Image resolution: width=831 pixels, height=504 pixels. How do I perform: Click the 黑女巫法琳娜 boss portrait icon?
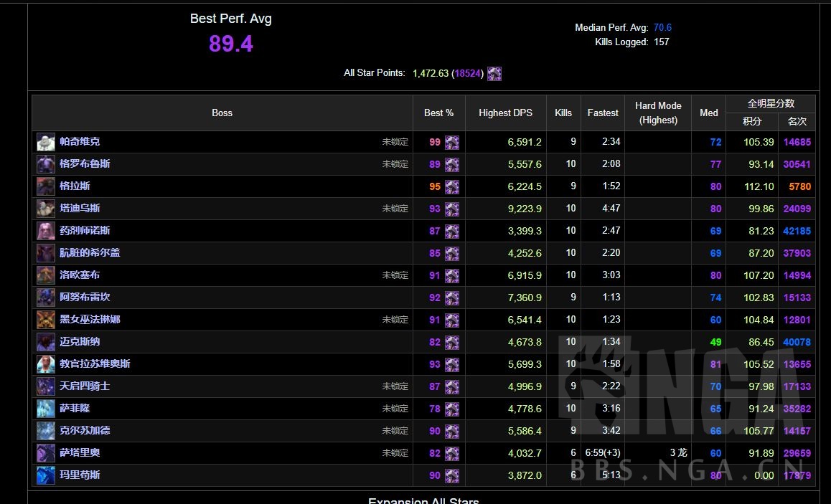tap(46, 320)
